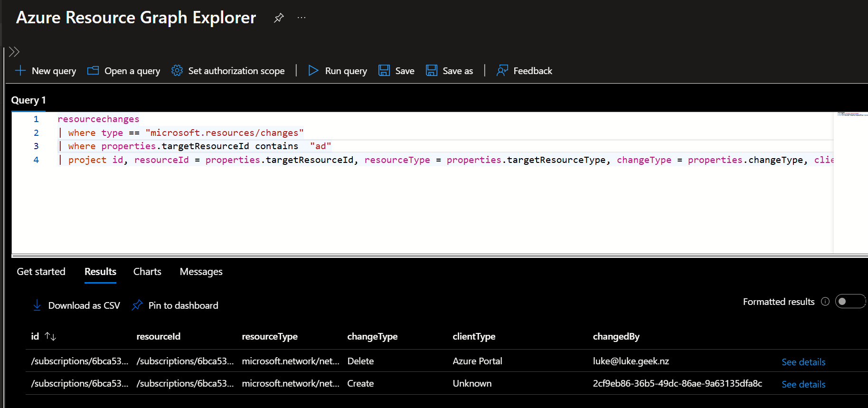
Task: Switch to the Get started tab
Action: click(x=41, y=272)
